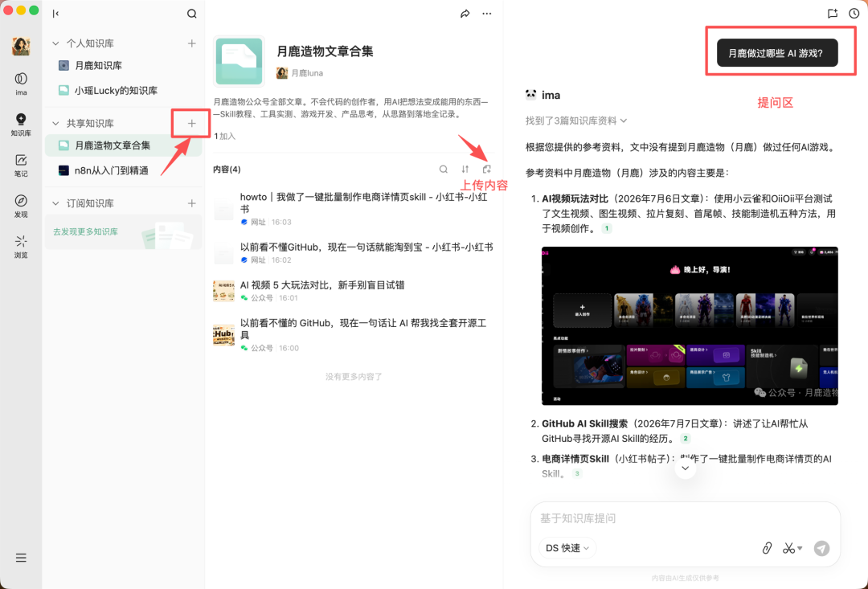Follow the 去发现更多知识库 link
This screenshot has height=589, width=868.
85,232
